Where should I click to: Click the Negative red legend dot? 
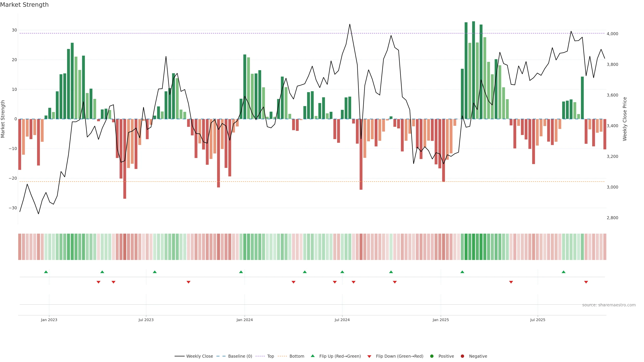pyautogui.click(x=462, y=356)
